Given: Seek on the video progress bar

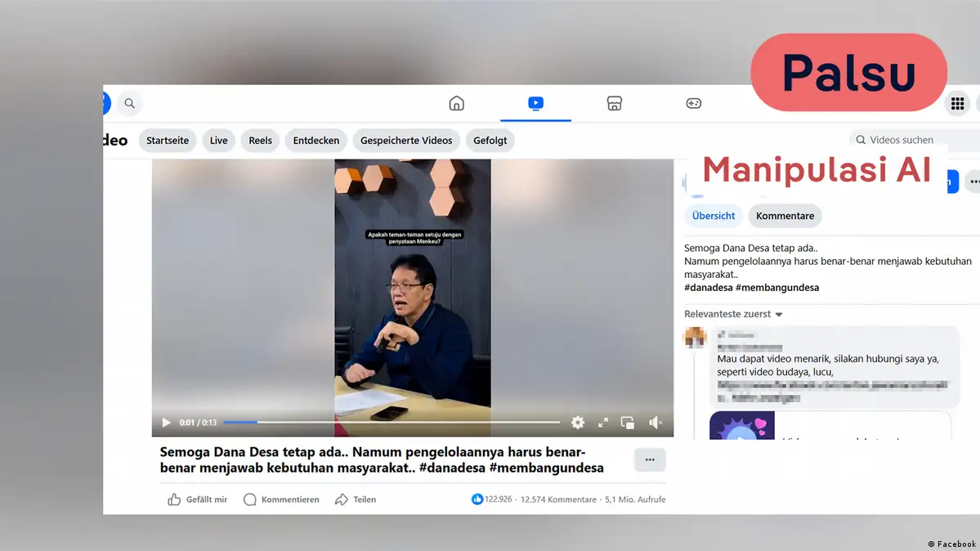Looking at the screenshot, I should 392,423.
